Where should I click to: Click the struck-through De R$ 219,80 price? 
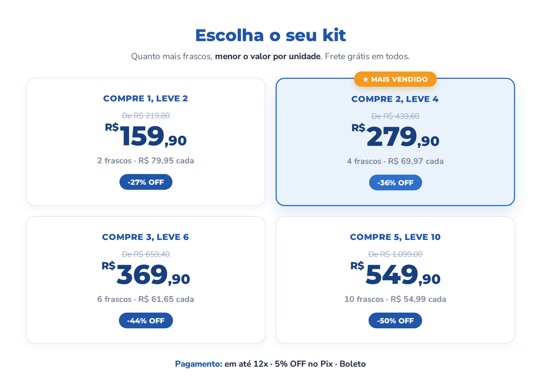[x=145, y=116]
